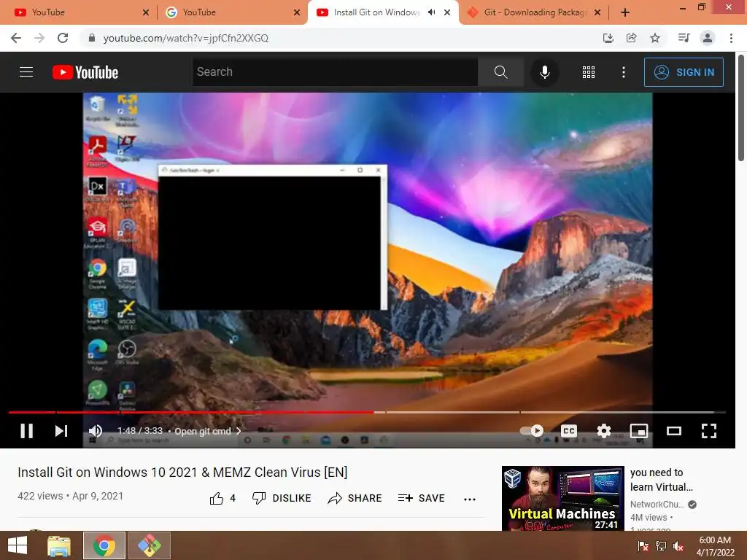The height and width of the screenshot is (560, 747).
Task: Enable theater mode view
Action: (673, 431)
